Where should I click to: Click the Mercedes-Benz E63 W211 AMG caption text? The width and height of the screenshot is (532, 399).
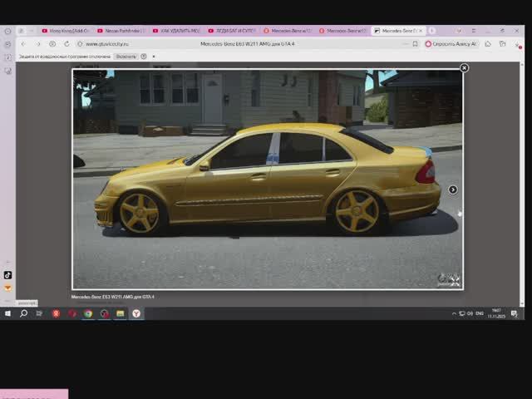coord(113,297)
